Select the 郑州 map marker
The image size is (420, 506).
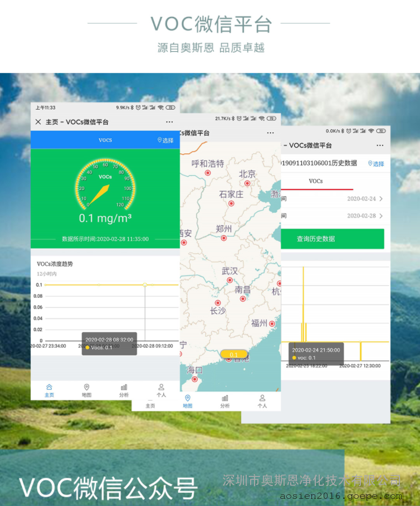tap(224, 238)
